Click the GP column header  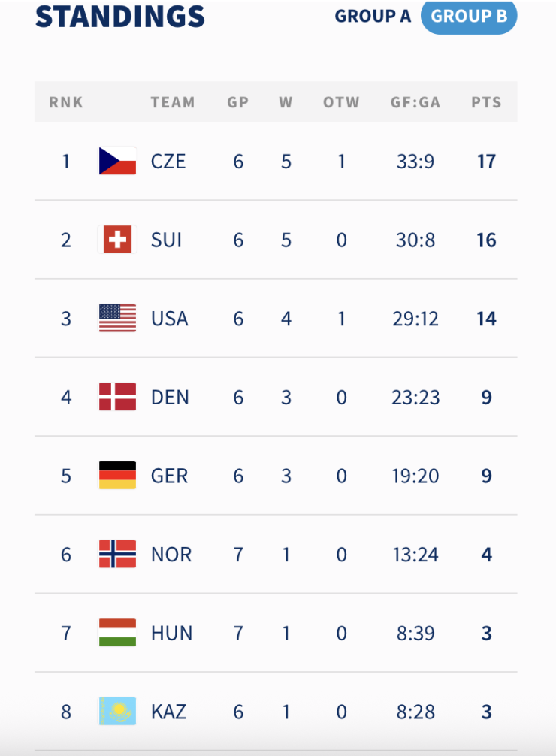pos(238,102)
